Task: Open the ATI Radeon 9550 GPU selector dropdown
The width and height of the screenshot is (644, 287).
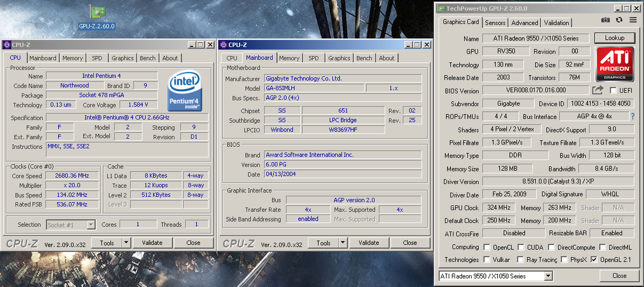Action: 548,276
